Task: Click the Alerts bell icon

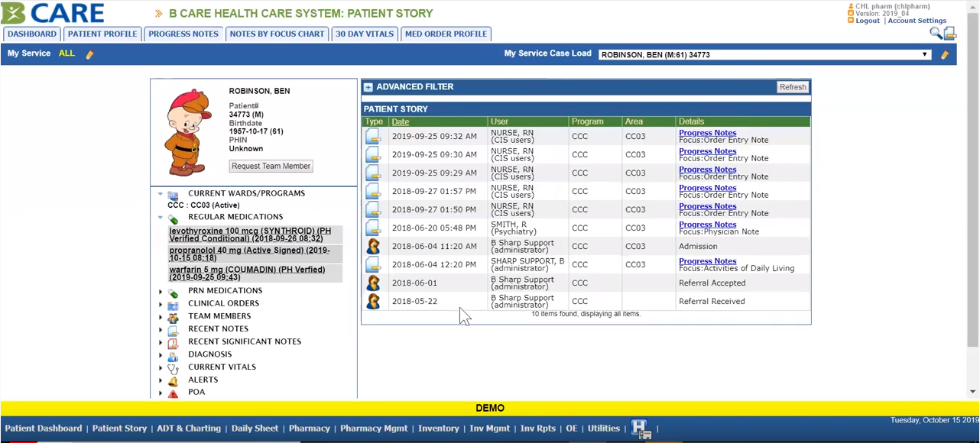Action: point(173,380)
